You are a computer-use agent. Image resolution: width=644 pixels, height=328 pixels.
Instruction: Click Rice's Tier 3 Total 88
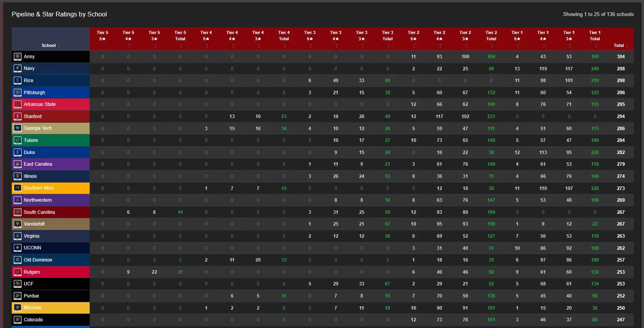click(x=388, y=81)
